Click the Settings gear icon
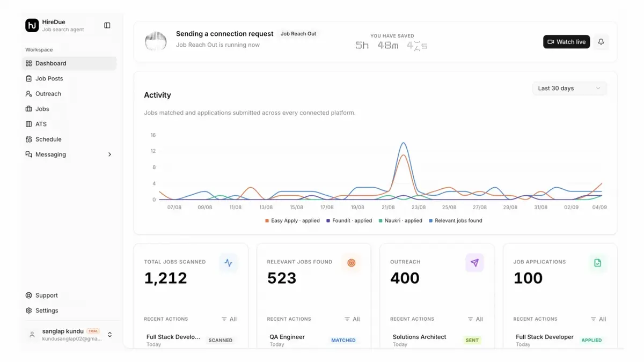This screenshot has height=362, width=644. tap(29, 311)
